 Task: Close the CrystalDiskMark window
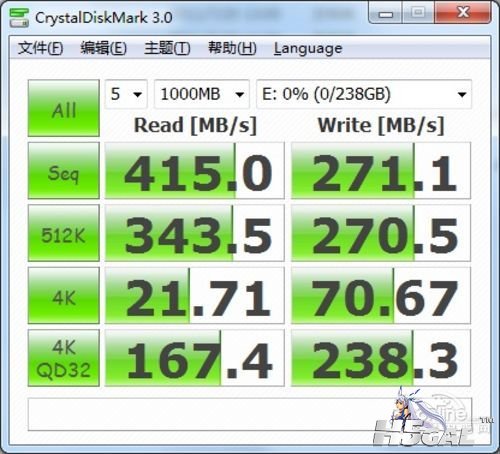463,13
